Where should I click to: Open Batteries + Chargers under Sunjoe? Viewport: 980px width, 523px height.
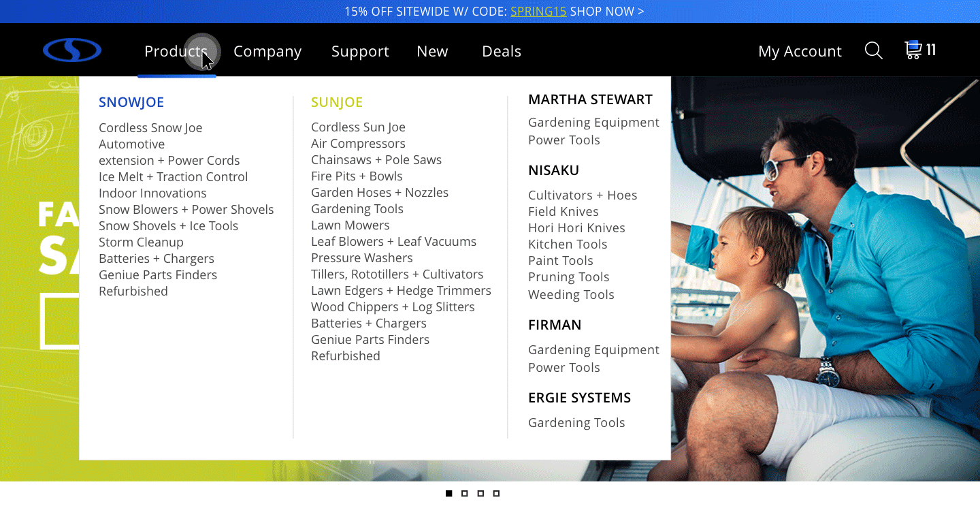click(369, 323)
